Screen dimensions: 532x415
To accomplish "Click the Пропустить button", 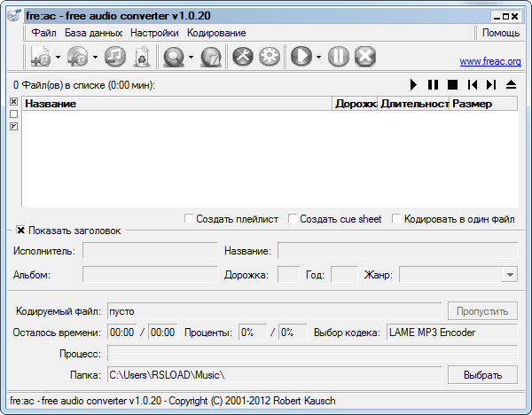I will pos(482,311).
